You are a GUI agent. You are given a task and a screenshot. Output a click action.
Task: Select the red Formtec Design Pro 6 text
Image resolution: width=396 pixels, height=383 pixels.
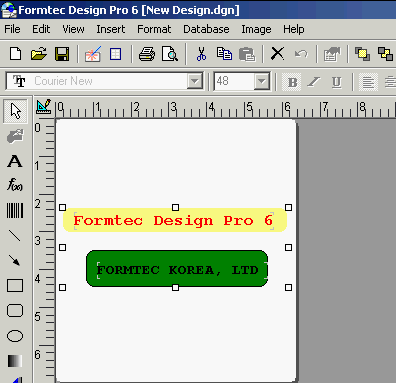tap(173, 221)
